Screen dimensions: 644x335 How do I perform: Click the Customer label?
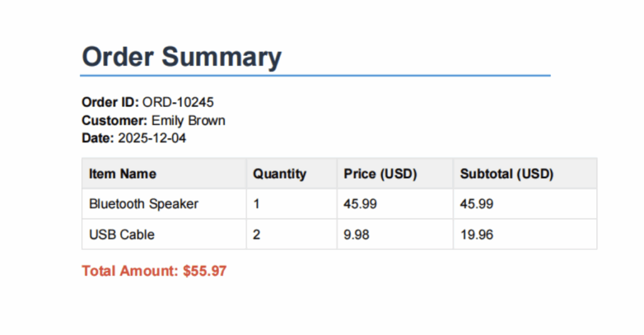(114, 120)
